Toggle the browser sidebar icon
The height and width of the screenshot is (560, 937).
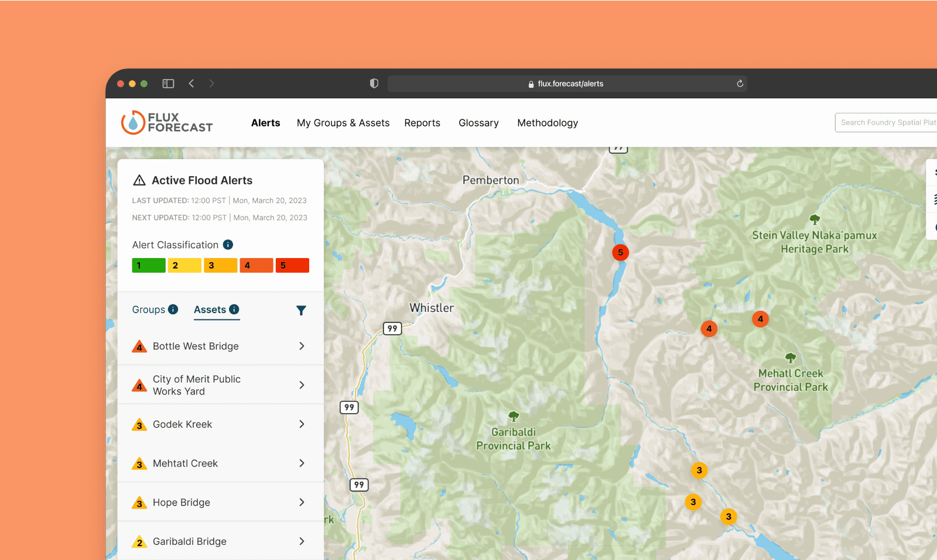point(168,84)
